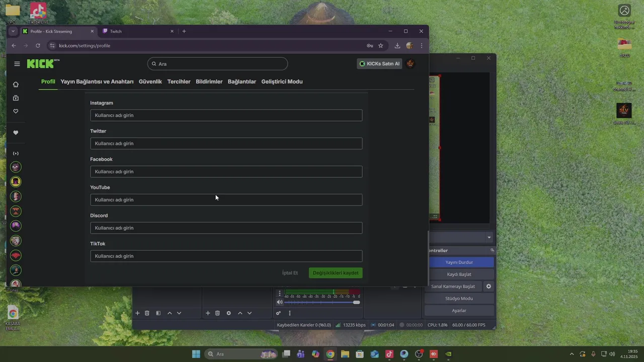
Task: Click Kick page vertical scrollbar
Action: point(428,257)
